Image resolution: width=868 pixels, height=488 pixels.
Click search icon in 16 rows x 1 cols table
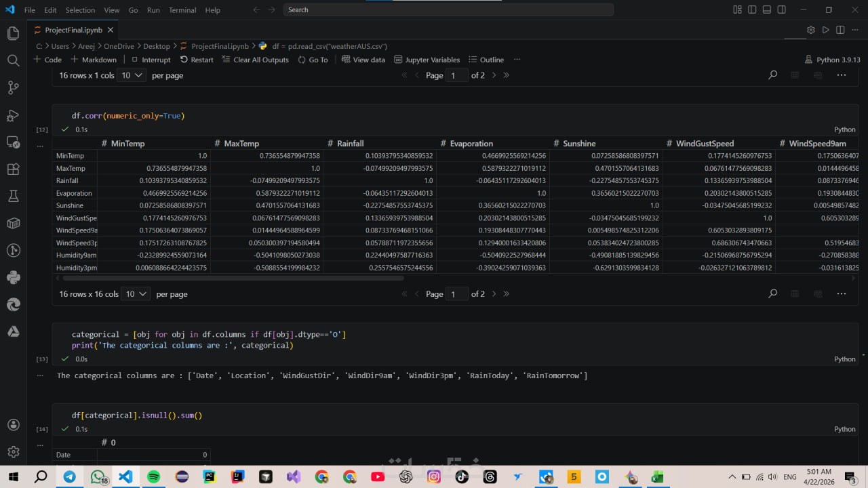pyautogui.click(x=772, y=75)
